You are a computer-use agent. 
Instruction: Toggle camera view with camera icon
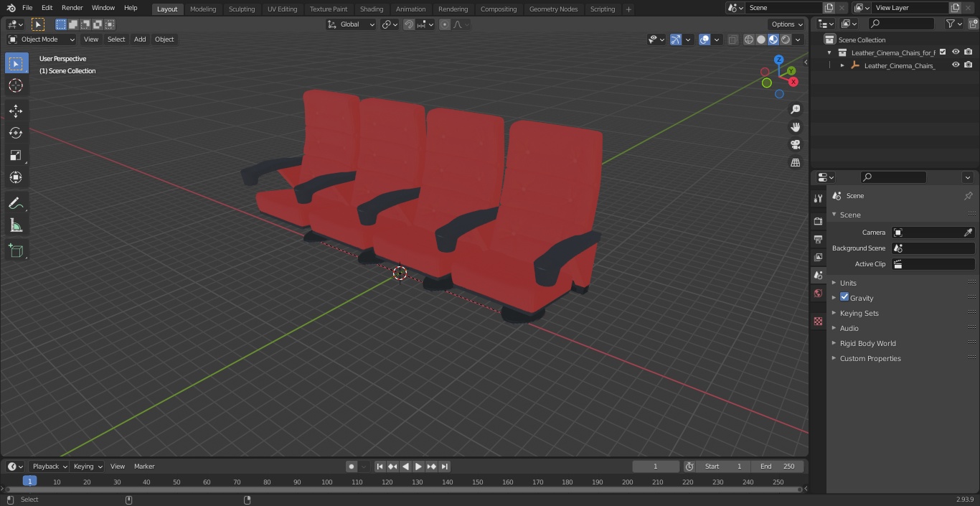(795, 145)
